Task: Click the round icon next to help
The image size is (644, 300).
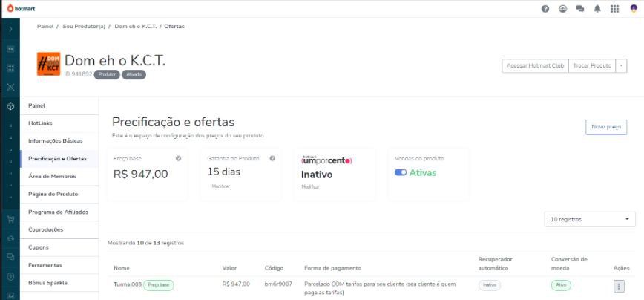Action: (x=562, y=9)
